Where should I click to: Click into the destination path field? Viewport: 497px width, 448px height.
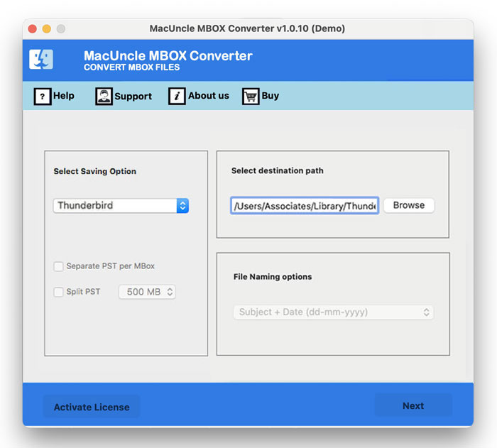pyautogui.click(x=305, y=206)
